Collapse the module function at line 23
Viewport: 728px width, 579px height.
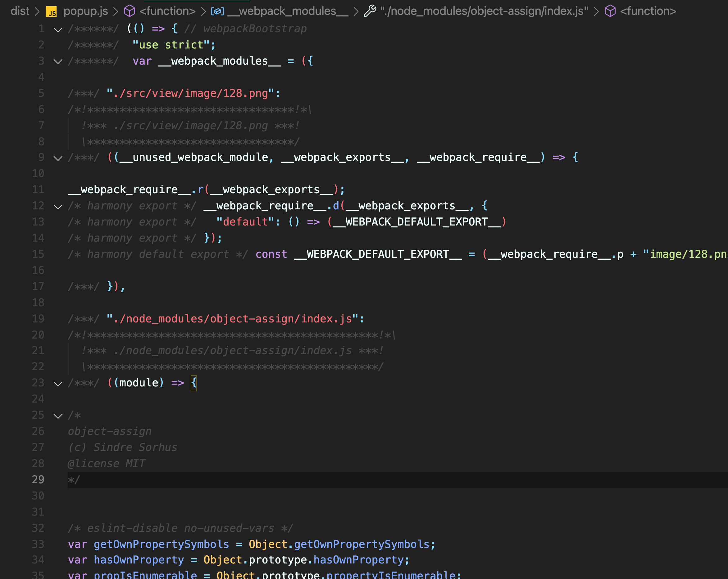point(58,384)
